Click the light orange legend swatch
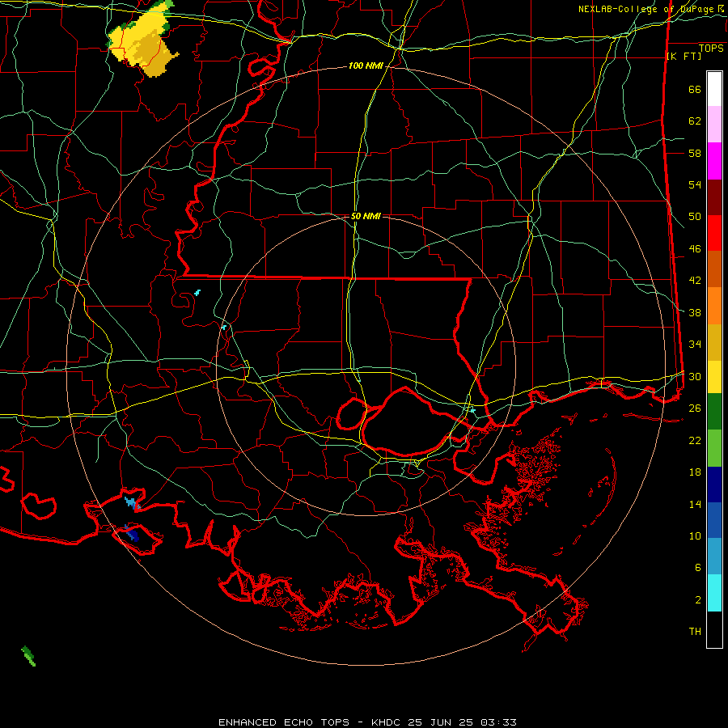 714,306
